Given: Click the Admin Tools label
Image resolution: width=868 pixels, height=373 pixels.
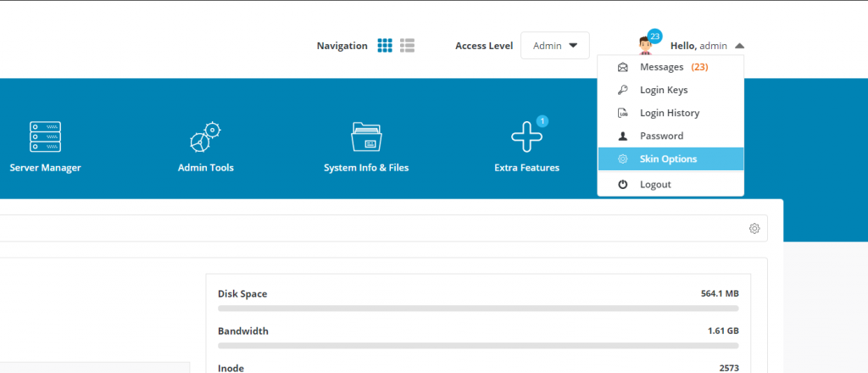Looking at the screenshot, I should (205, 168).
